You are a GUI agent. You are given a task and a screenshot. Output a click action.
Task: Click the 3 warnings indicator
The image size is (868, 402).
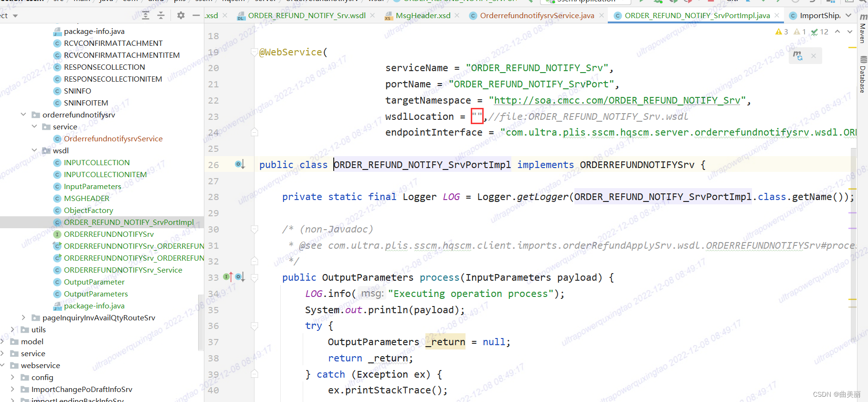pos(782,32)
